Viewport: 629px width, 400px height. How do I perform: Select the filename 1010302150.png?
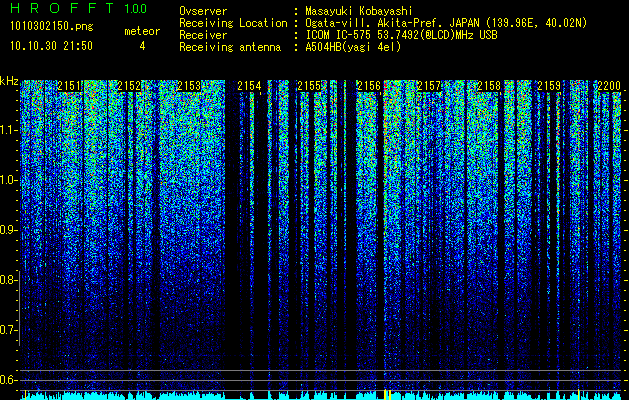click(52, 27)
